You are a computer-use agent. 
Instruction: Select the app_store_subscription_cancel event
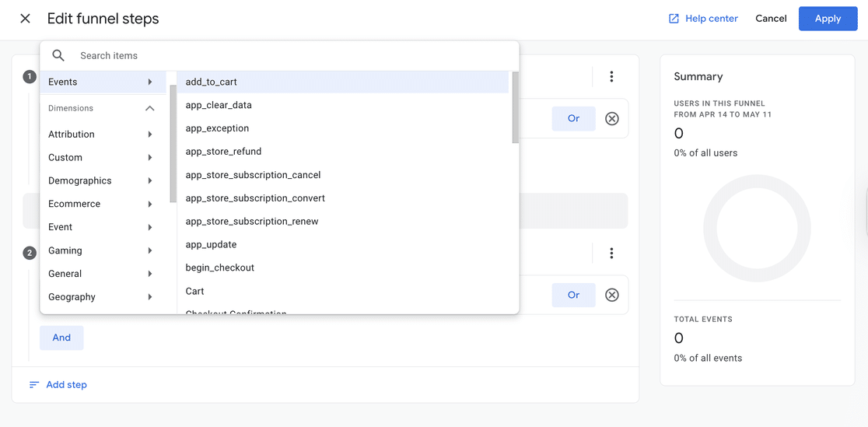(x=343, y=175)
